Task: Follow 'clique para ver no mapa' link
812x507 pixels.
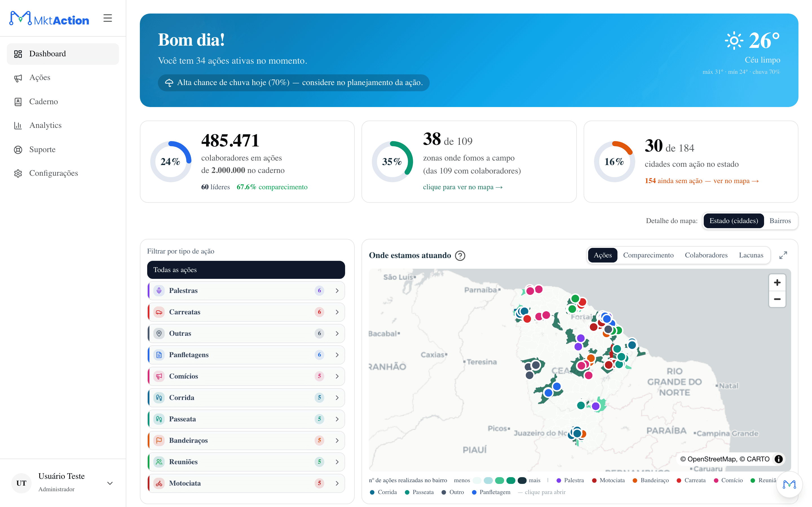Action: 462,187
